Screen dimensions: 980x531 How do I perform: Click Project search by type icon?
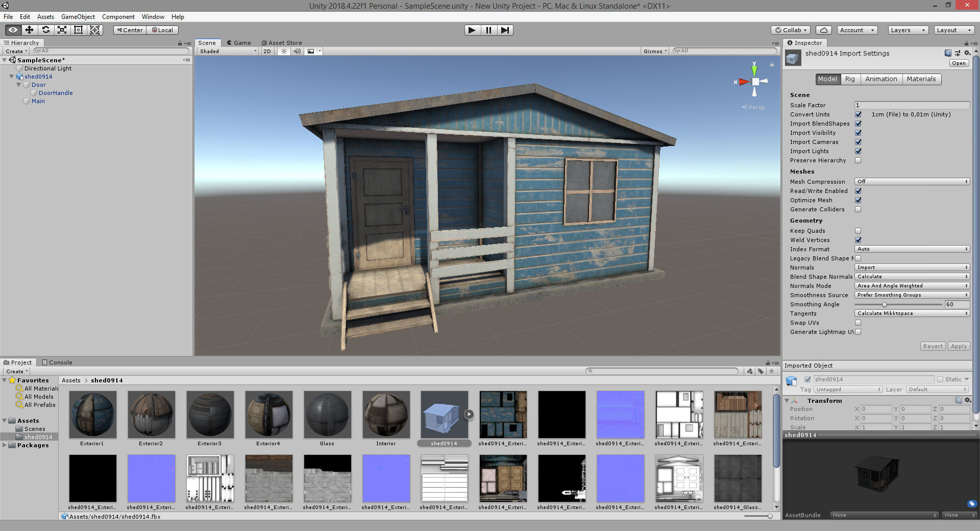(x=749, y=371)
